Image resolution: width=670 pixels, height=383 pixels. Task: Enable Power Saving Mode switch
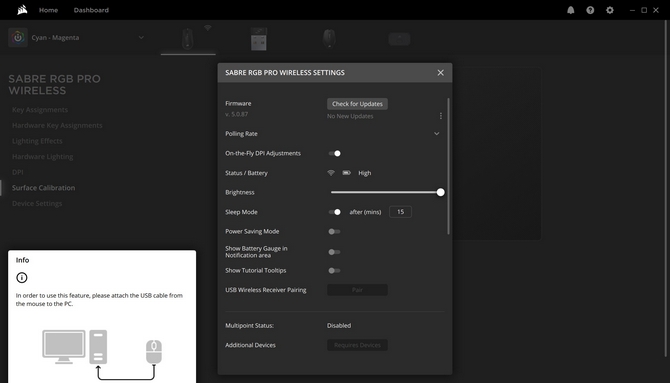[334, 232]
